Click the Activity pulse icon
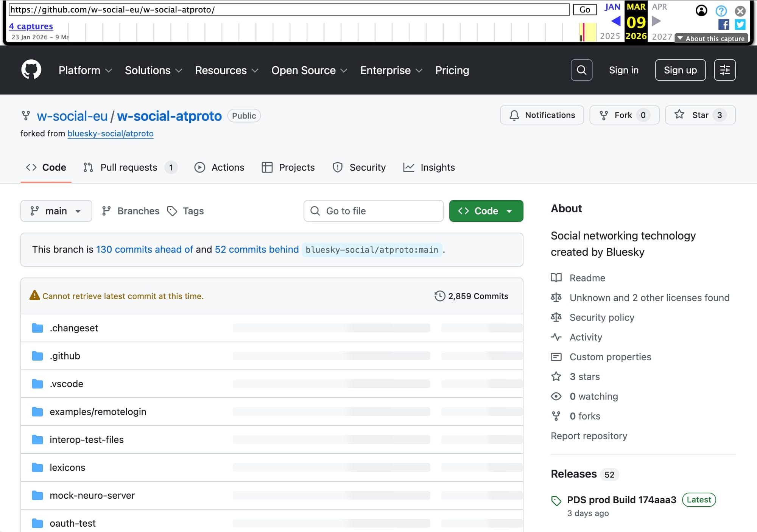Image resolution: width=757 pixels, height=532 pixels. pyautogui.click(x=556, y=337)
